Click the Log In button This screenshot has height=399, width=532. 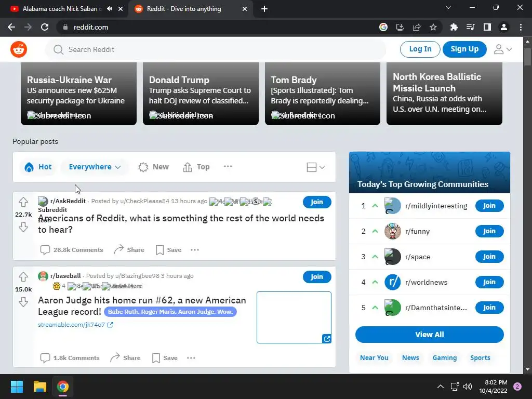[x=420, y=49]
